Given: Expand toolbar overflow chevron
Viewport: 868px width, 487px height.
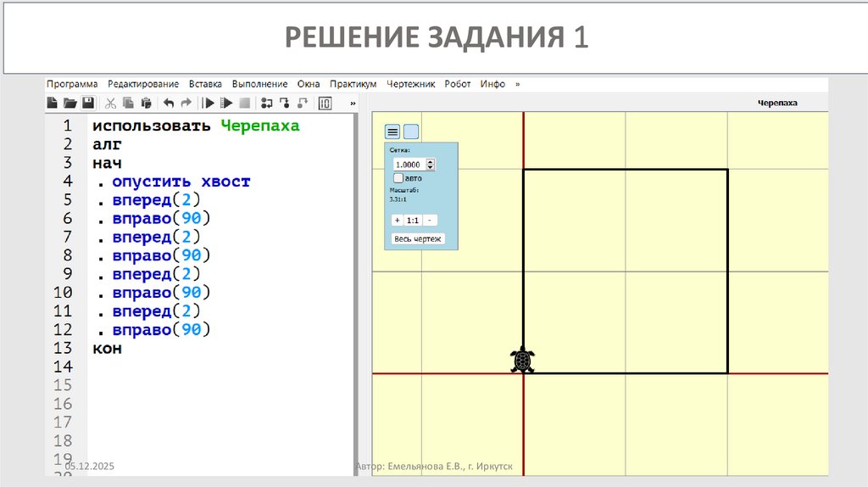Looking at the screenshot, I should click(353, 104).
